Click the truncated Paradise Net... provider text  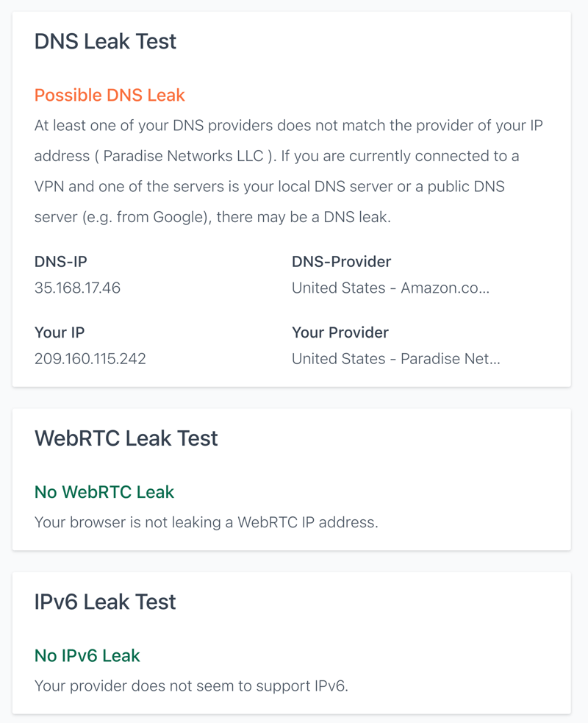396,358
